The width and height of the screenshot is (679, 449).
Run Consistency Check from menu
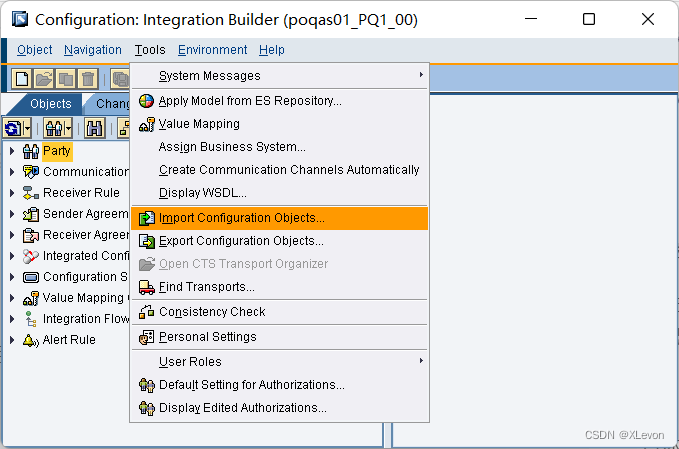pos(279,312)
